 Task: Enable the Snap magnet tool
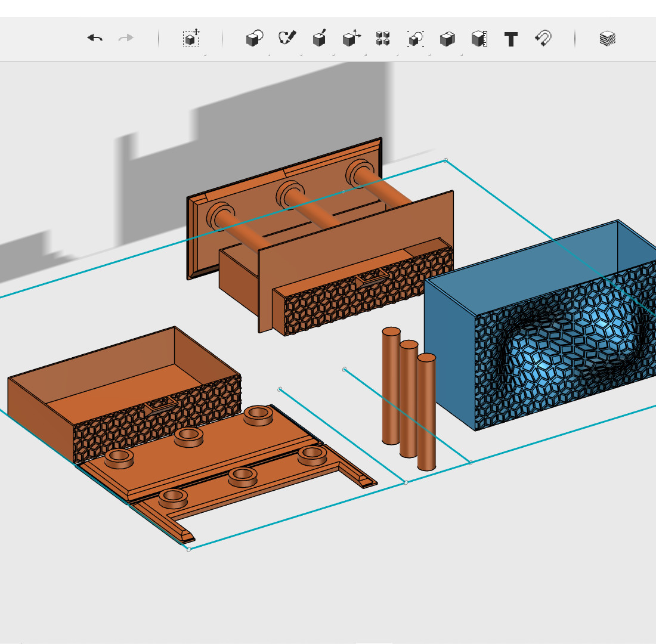pyautogui.click(x=543, y=38)
